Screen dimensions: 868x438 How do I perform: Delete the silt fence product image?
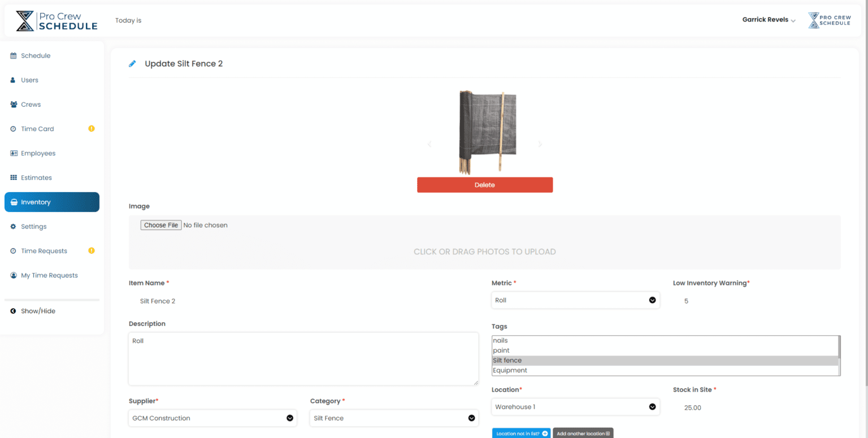[x=484, y=185]
